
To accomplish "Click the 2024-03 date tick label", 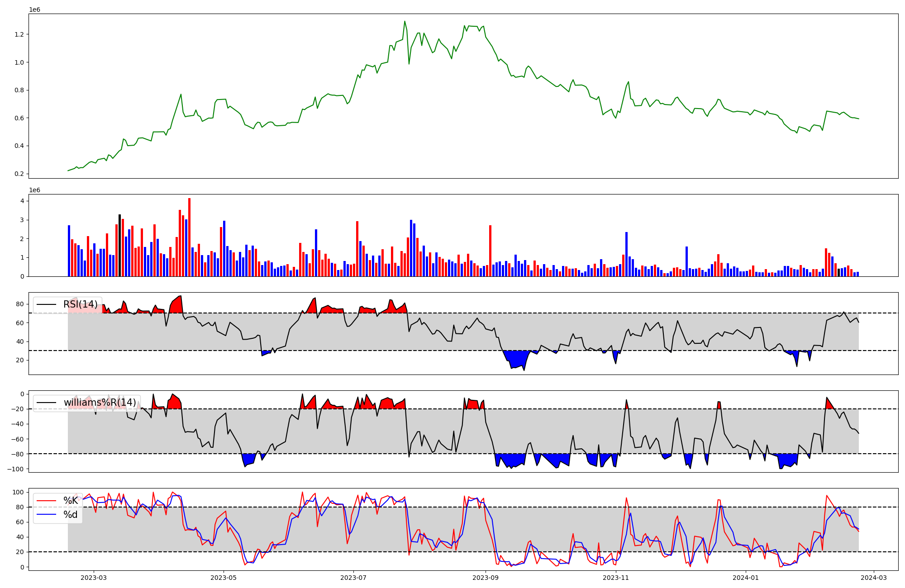I will [873, 578].
